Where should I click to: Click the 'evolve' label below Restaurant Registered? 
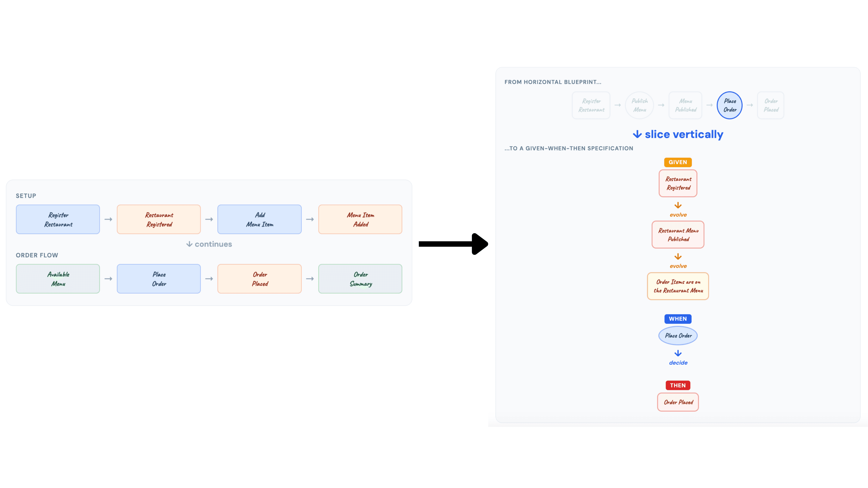pyautogui.click(x=678, y=215)
